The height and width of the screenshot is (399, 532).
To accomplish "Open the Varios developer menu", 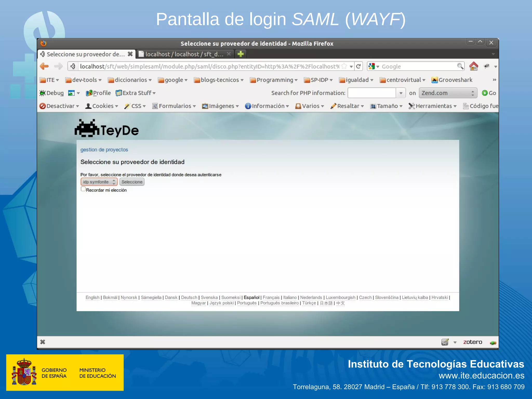I will pyautogui.click(x=309, y=106).
